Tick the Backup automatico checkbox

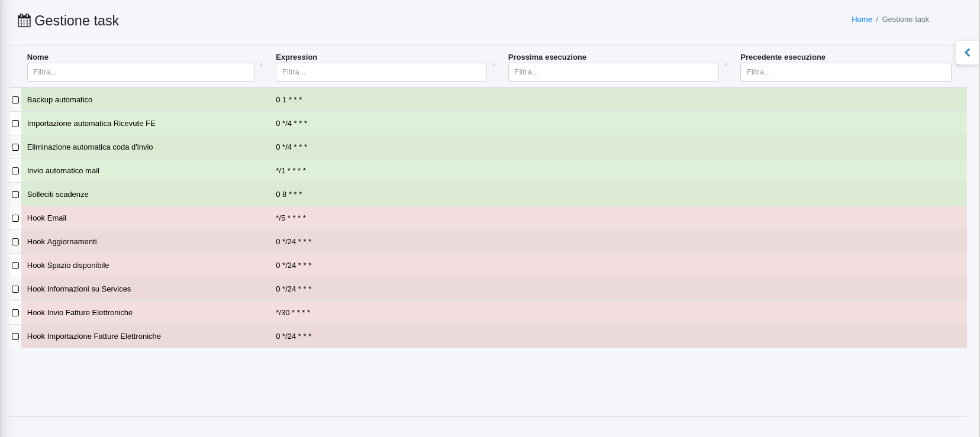coord(15,100)
